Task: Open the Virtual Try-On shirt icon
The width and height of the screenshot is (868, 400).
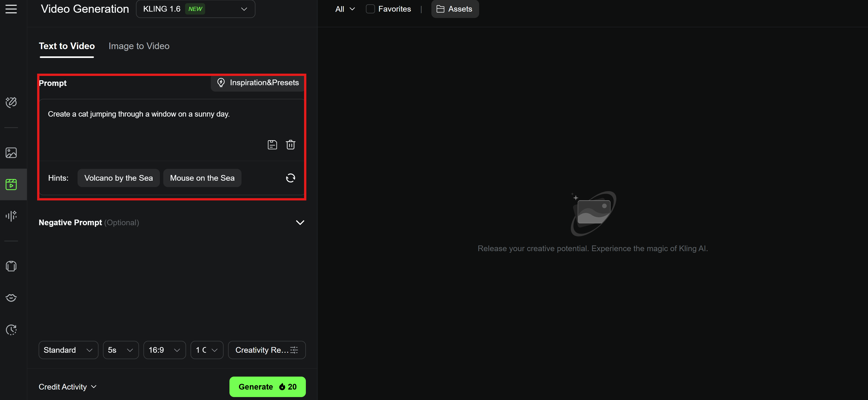Action: coord(11,266)
